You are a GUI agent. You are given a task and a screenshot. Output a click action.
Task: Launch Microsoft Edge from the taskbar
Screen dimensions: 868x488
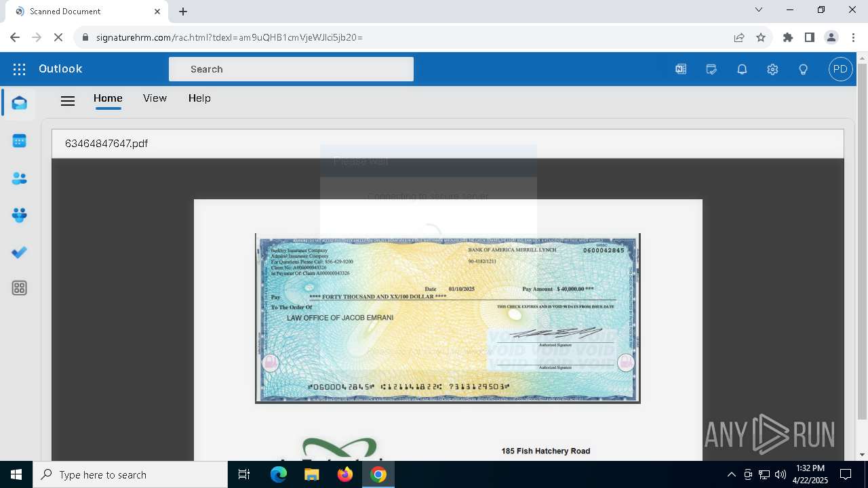(279, 474)
